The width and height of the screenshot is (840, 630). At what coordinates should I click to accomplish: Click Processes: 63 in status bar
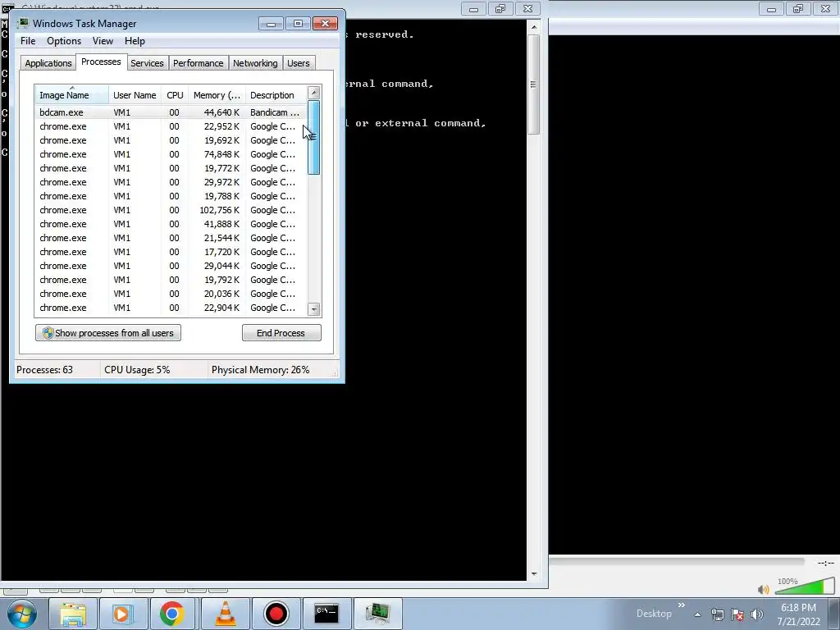(x=44, y=370)
